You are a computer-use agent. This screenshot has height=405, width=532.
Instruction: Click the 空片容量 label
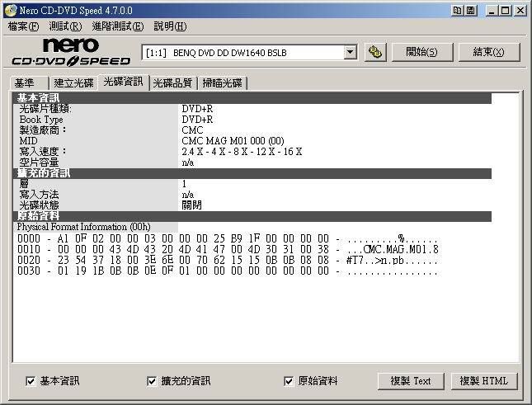coord(39,162)
